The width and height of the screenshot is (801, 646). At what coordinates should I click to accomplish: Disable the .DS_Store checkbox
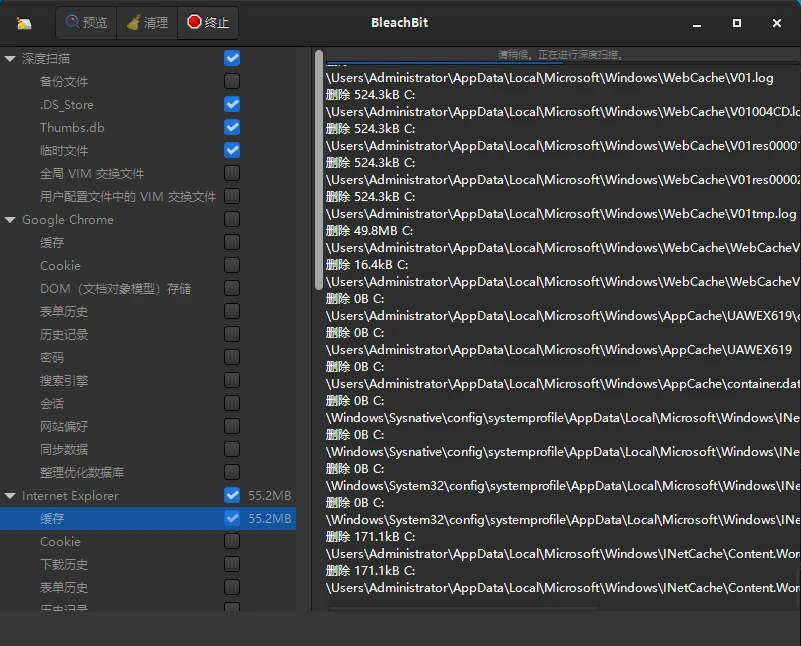[x=232, y=104]
